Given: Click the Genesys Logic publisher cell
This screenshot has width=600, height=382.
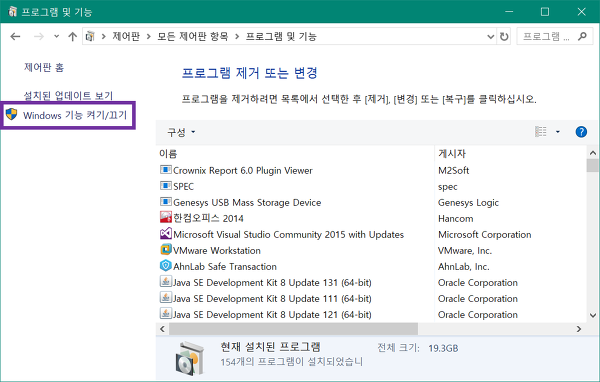Looking at the screenshot, I should pyautogui.click(x=468, y=202).
